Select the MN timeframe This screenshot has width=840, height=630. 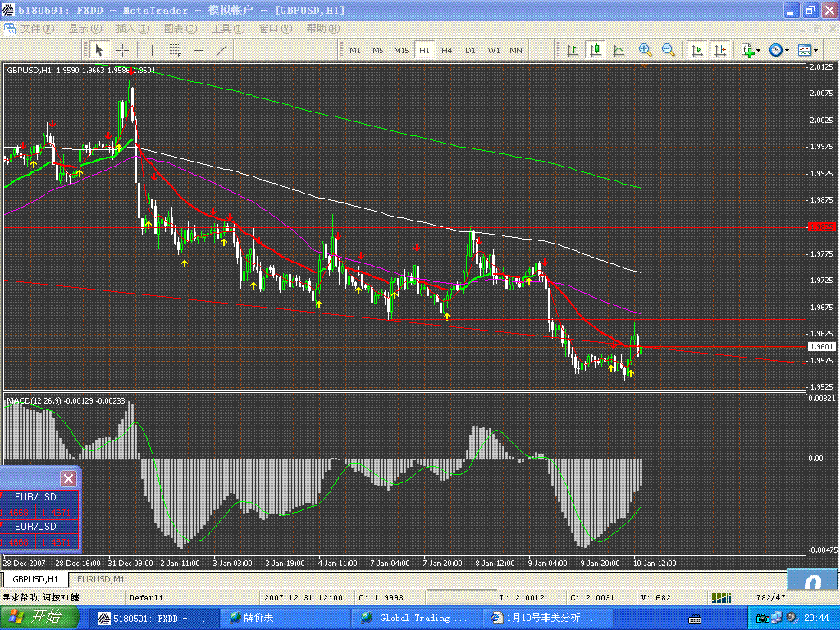(x=516, y=50)
